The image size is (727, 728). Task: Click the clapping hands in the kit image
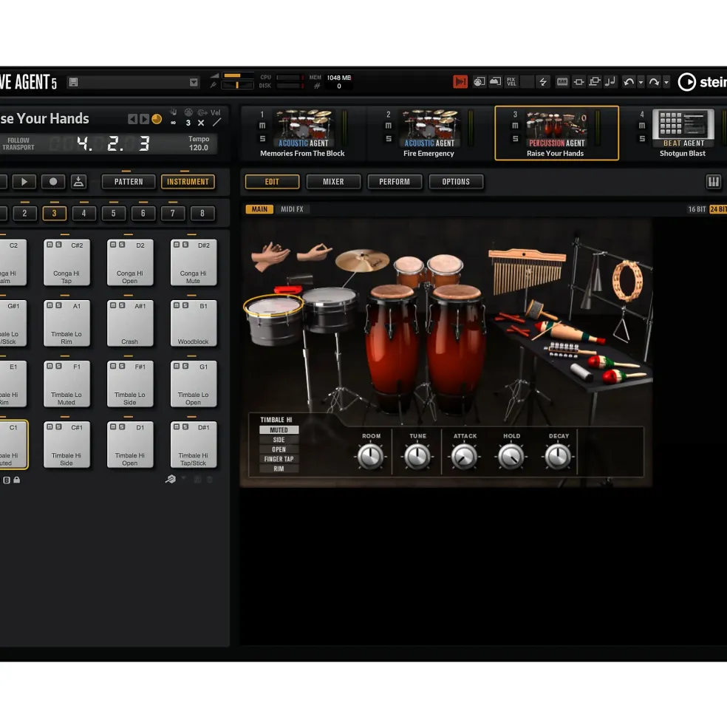click(x=270, y=256)
